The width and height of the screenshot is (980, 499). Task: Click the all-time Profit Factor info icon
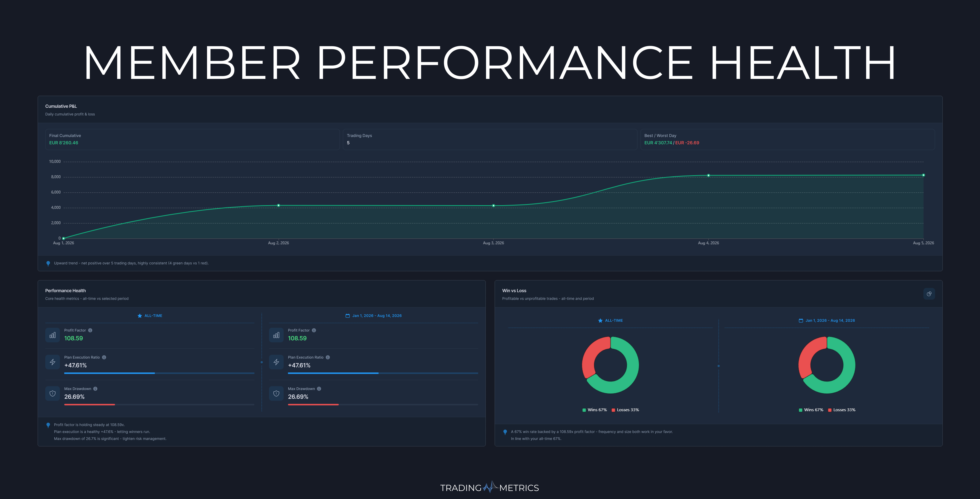90,330
